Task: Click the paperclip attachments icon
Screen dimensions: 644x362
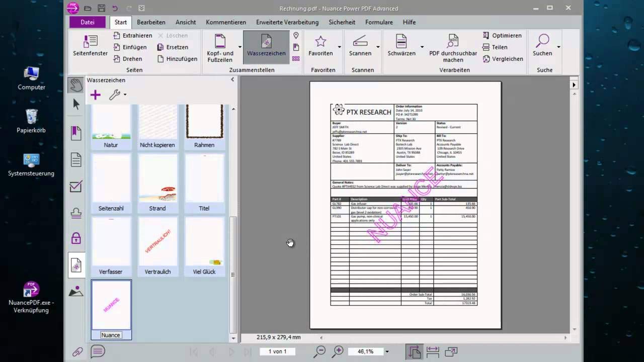Action: (77, 352)
